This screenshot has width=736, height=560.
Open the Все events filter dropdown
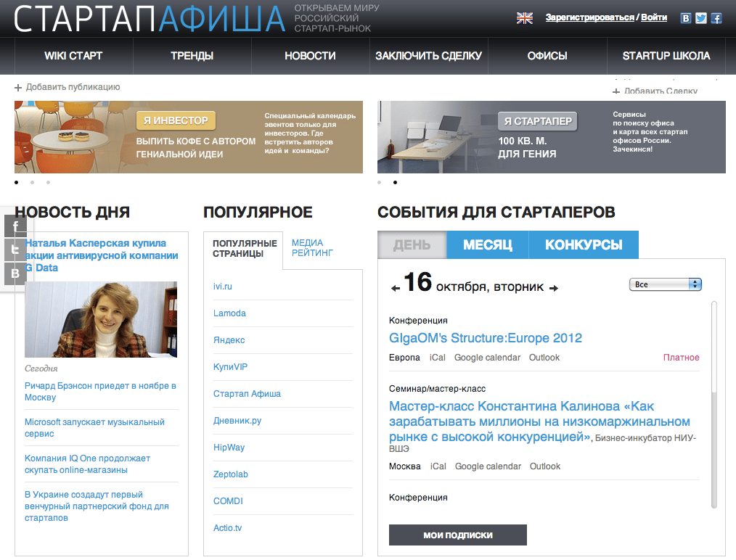pyautogui.click(x=665, y=284)
